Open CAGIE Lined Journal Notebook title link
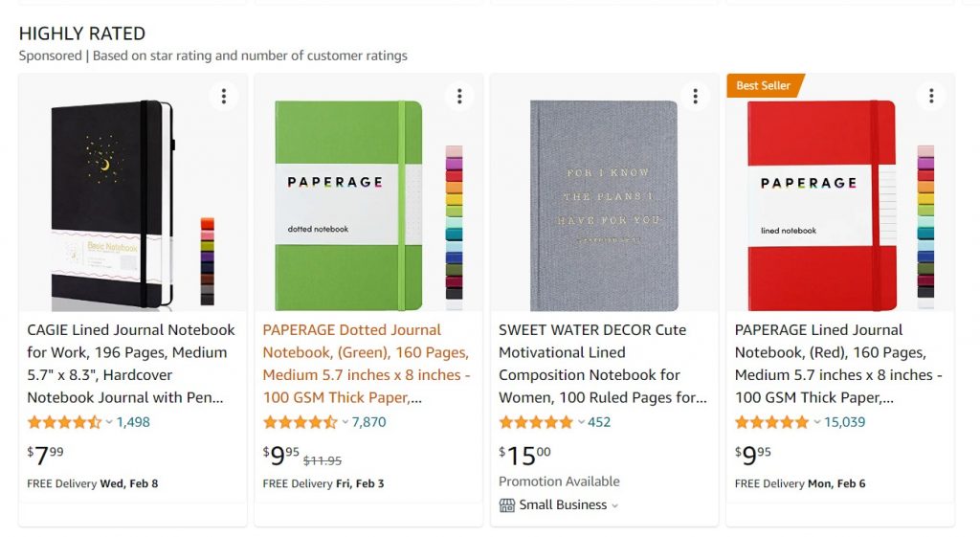The width and height of the screenshot is (980, 537). [x=131, y=363]
